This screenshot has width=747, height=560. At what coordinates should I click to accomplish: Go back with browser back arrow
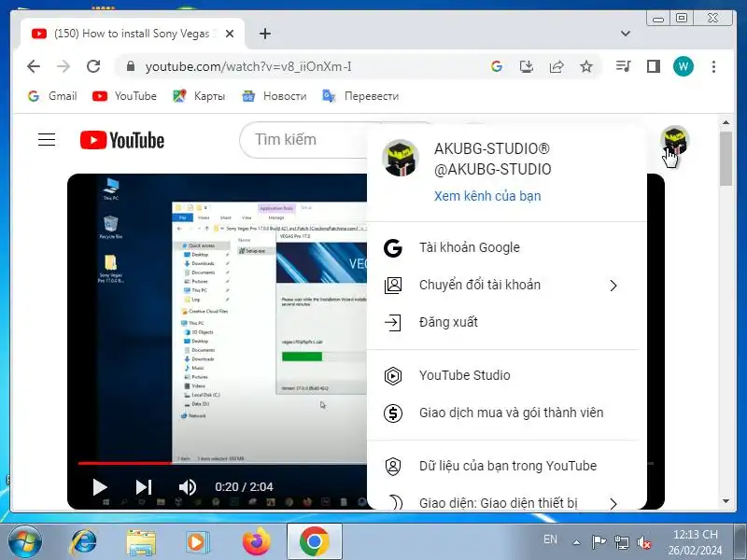pos(34,66)
